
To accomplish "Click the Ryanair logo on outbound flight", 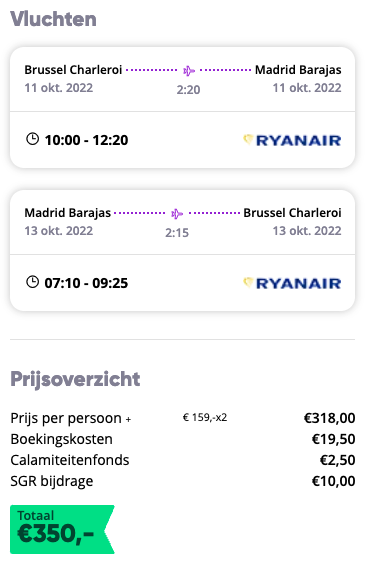I will (x=292, y=140).
